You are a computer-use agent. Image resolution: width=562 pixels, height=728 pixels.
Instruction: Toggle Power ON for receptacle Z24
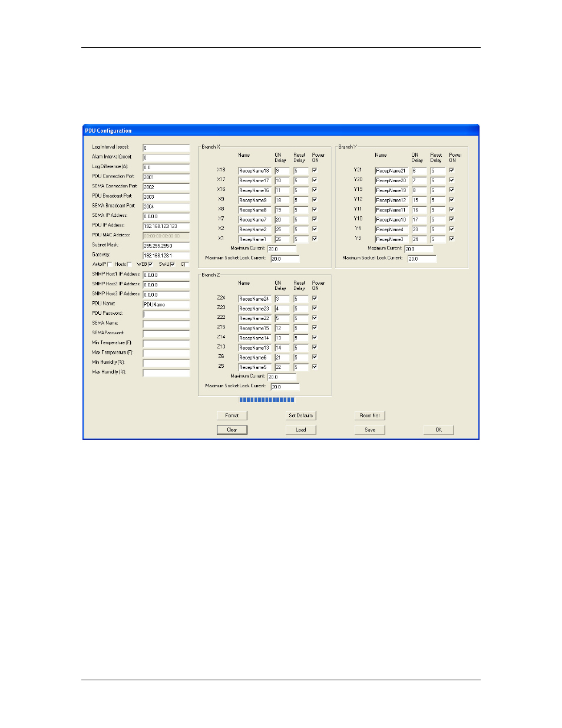pos(315,298)
